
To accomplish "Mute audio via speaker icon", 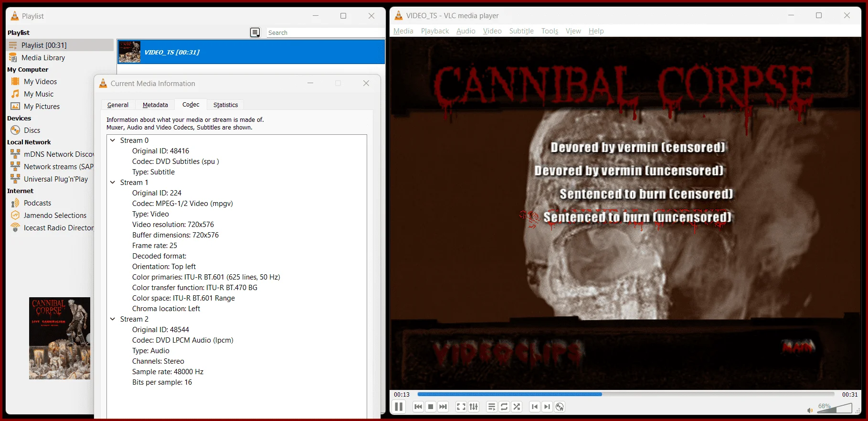I will pyautogui.click(x=810, y=410).
